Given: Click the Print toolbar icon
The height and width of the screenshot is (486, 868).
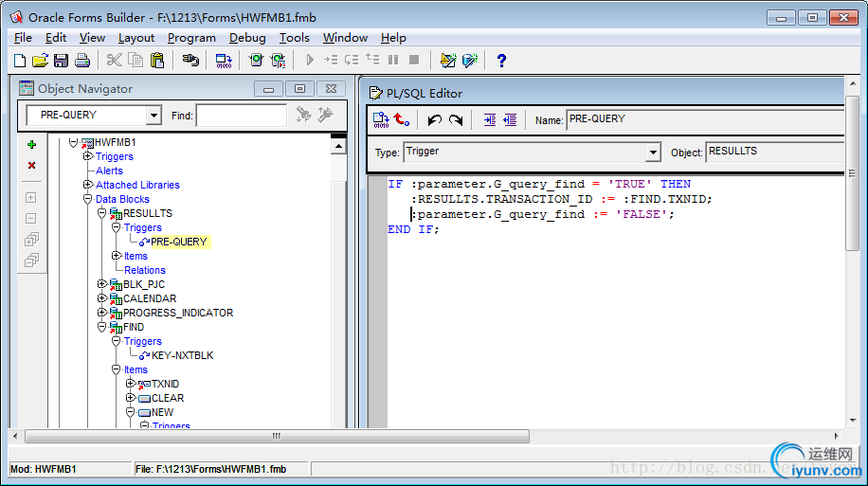Looking at the screenshot, I should click(81, 61).
